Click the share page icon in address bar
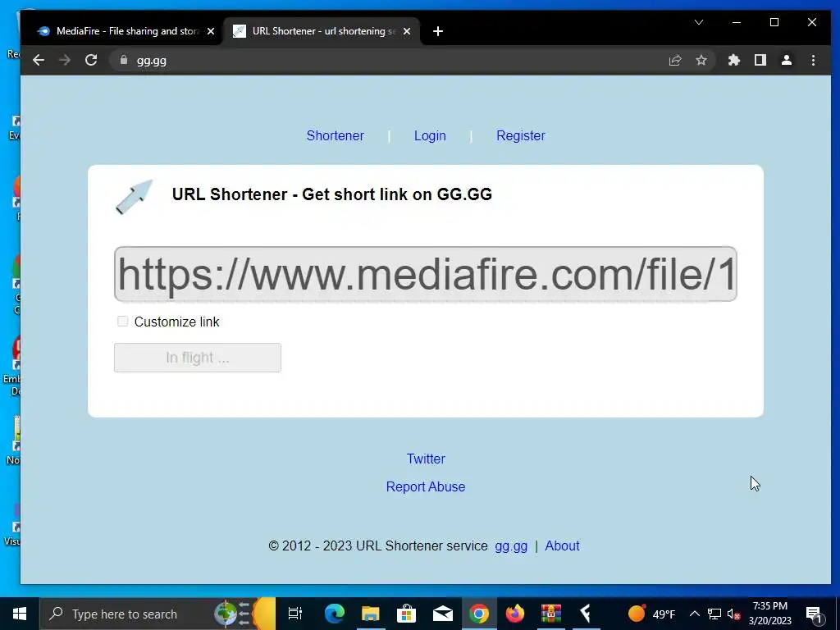The width and height of the screenshot is (840, 630). tap(675, 60)
